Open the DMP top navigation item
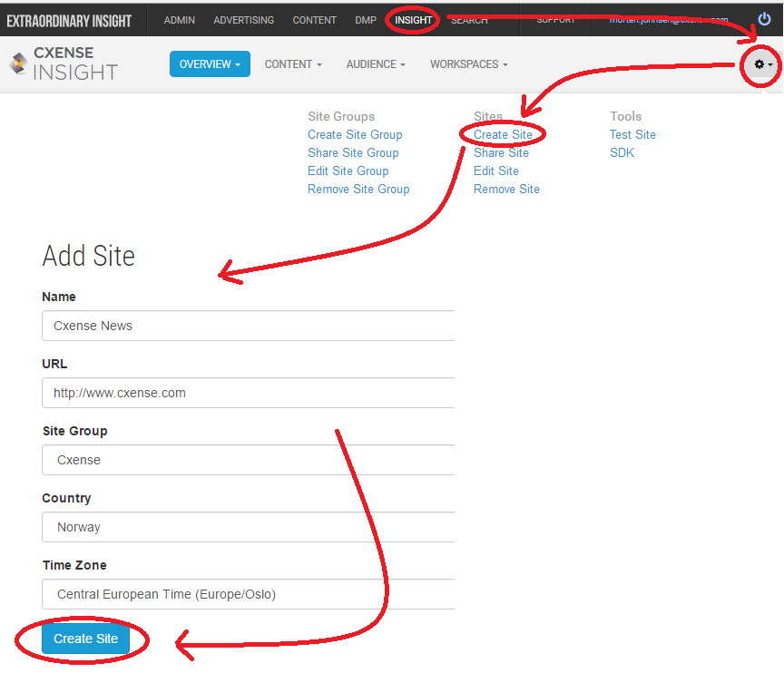 point(366,20)
